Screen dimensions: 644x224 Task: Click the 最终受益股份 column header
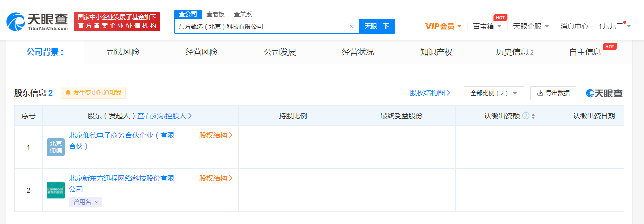click(401, 116)
